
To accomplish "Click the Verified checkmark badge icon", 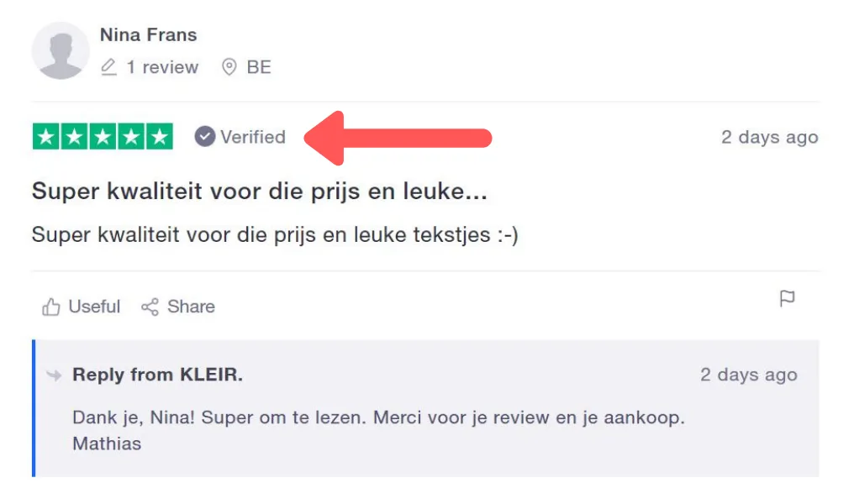I will (x=205, y=137).
